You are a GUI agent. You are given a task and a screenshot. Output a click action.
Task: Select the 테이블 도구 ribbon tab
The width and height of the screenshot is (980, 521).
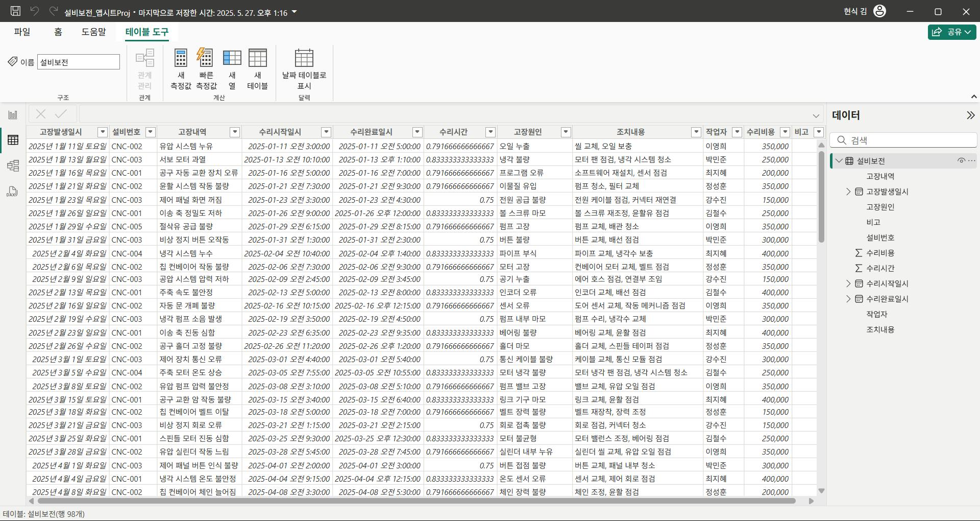pos(147,32)
